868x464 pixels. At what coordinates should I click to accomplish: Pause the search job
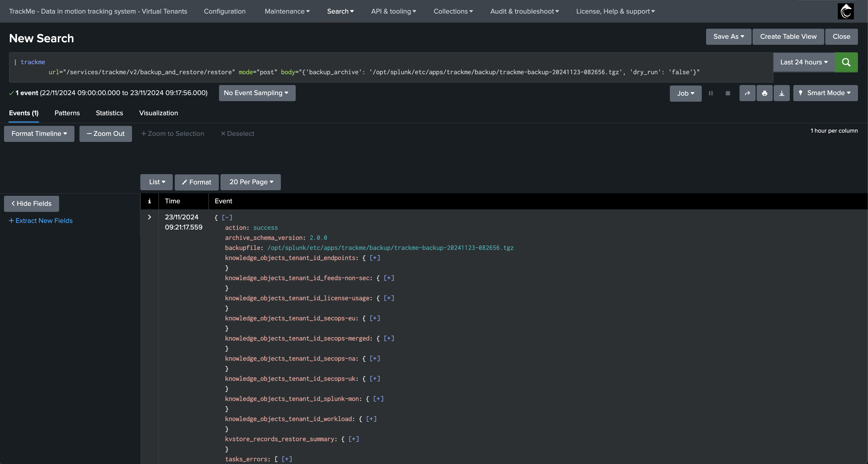pos(711,93)
